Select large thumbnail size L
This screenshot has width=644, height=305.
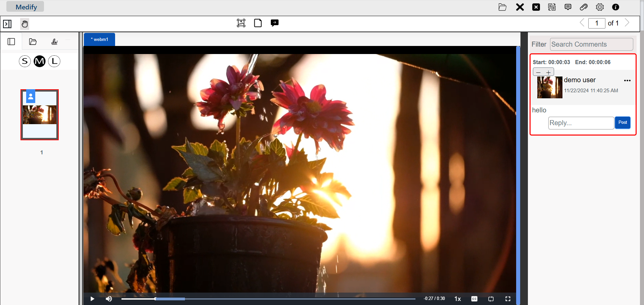54,61
